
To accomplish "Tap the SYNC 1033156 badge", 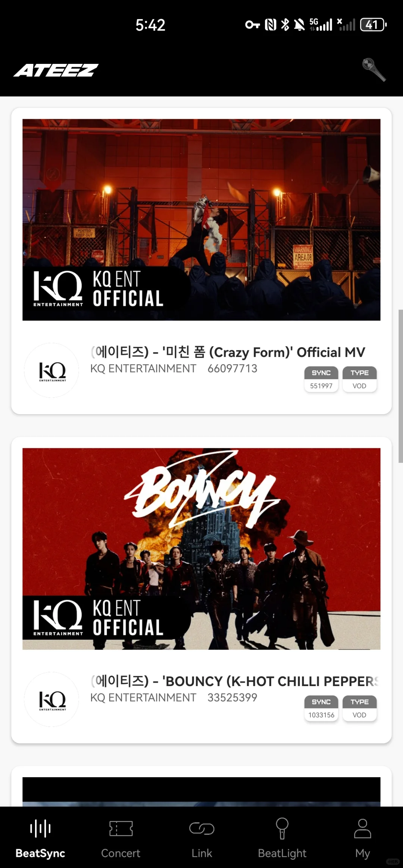I will (x=321, y=708).
